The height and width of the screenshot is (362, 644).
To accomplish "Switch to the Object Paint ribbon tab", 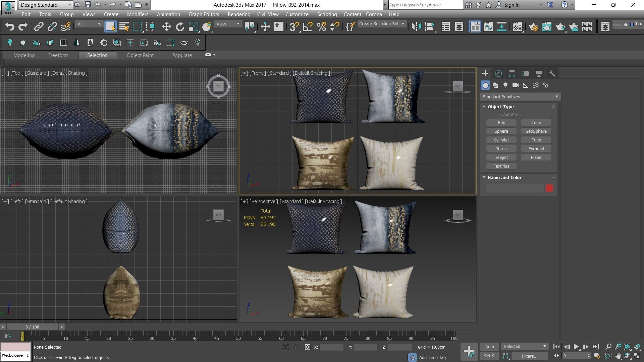I will tap(140, 55).
